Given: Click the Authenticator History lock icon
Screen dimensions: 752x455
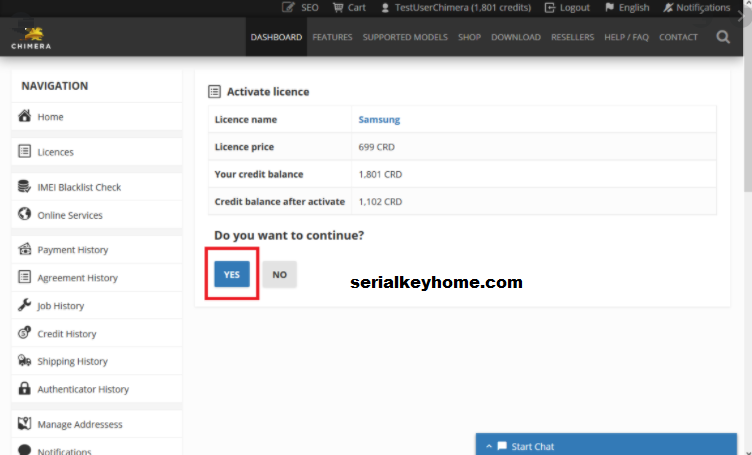Looking at the screenshot, I should pos(24,388).
